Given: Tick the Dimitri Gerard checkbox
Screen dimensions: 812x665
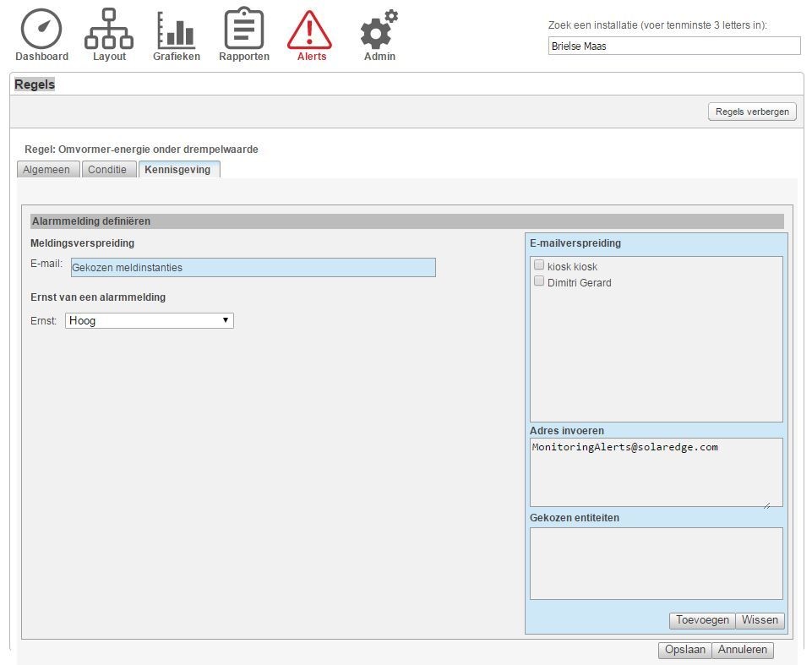Looking at the screenshot, I should coord(539,281).
